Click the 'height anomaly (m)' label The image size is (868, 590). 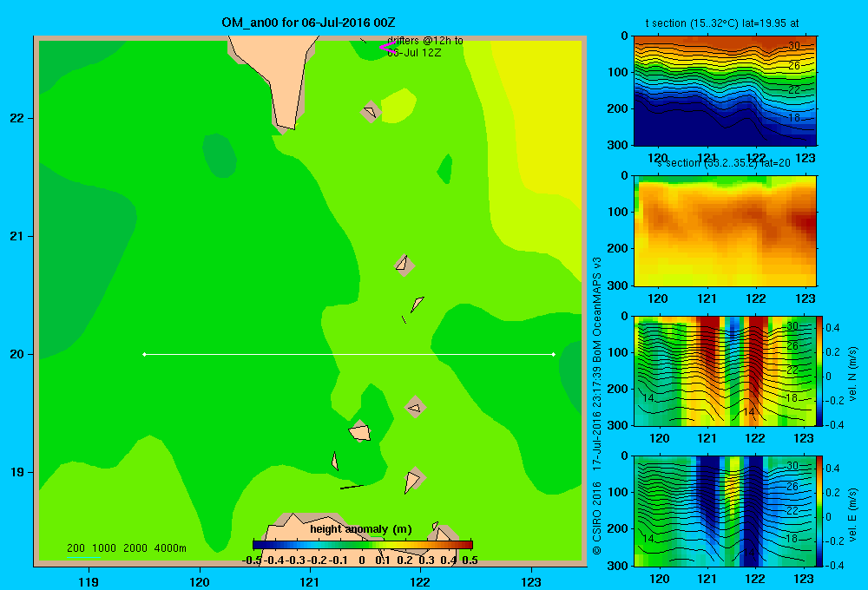pos(361,529)
